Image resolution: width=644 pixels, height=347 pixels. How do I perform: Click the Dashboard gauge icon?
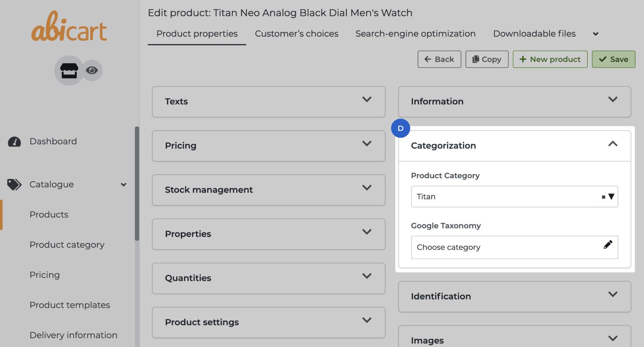(x=14, y=142)
